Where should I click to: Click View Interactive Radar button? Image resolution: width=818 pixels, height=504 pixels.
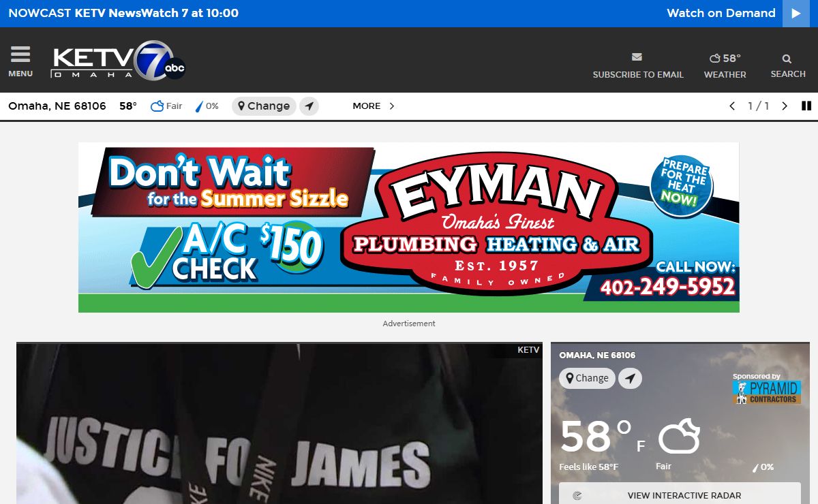pos(680,494)
